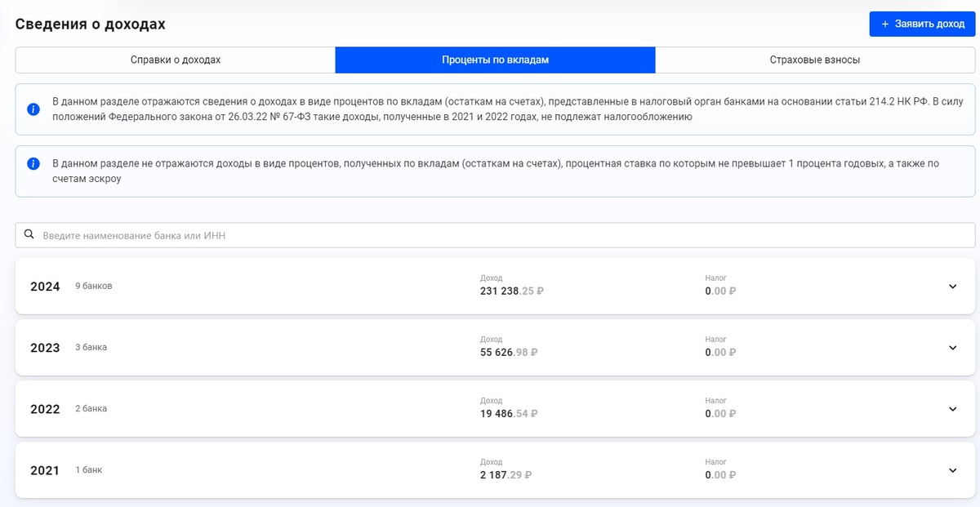Image resolution: width=980 pixels, height=507 pixels.
Task: Click the Сведения о доходах page heading
Action: [90, 24]
